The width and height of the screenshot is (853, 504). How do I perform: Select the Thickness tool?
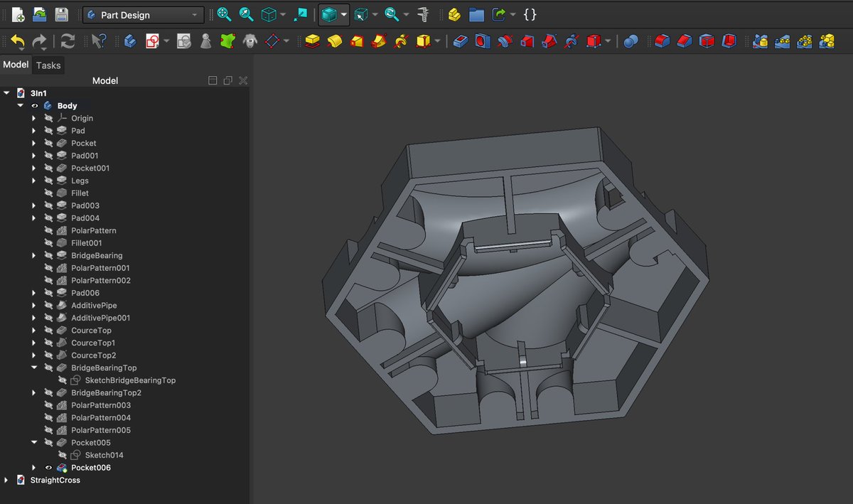[729, 42]
